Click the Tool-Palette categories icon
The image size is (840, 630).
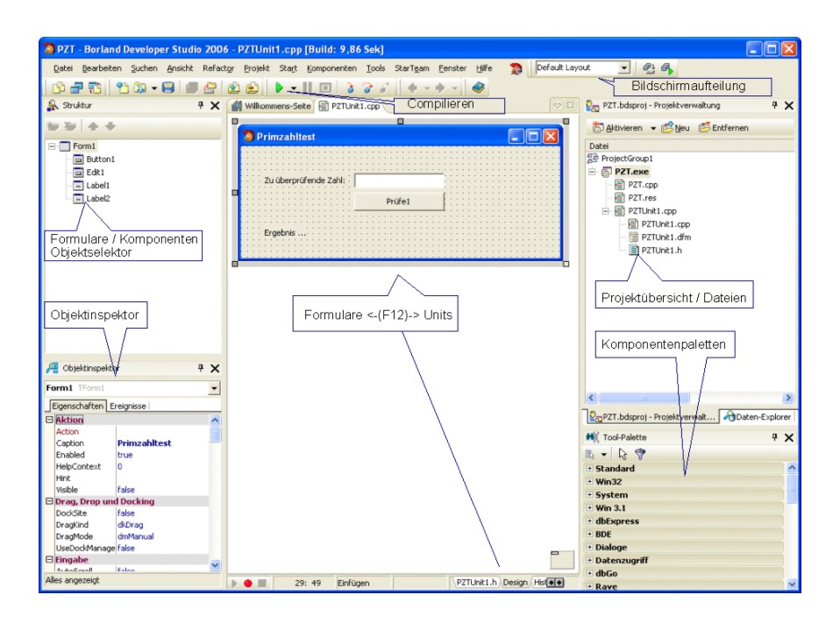pos(590,454)
